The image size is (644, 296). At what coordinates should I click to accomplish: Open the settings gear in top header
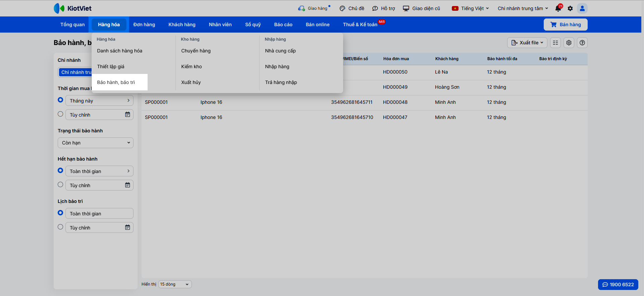pos(570,8)
